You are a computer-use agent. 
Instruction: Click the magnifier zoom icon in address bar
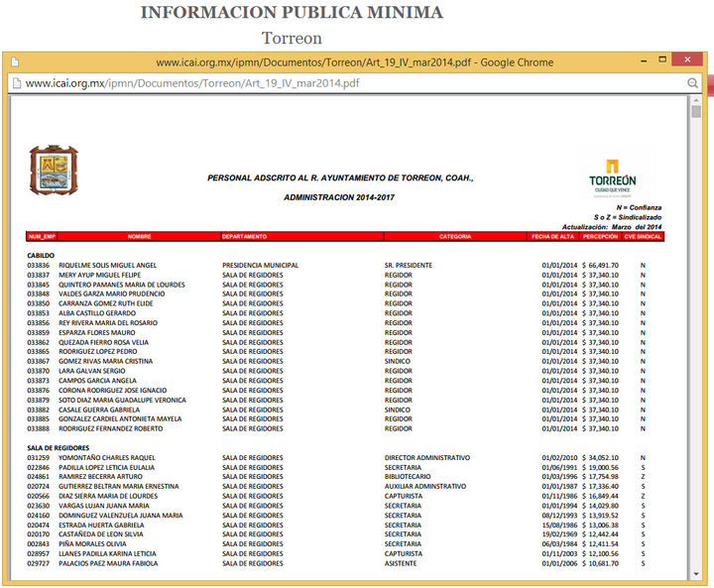(x=692, y=83)
